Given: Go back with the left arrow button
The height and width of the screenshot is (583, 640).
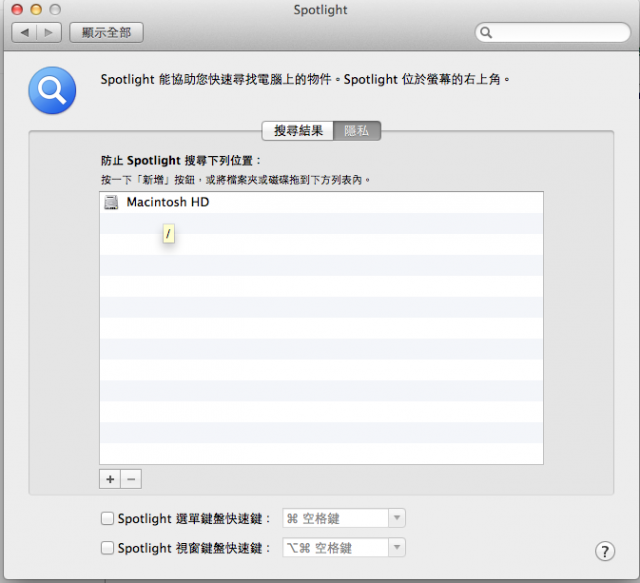Looking at the screenshot, I should (24, 33).
